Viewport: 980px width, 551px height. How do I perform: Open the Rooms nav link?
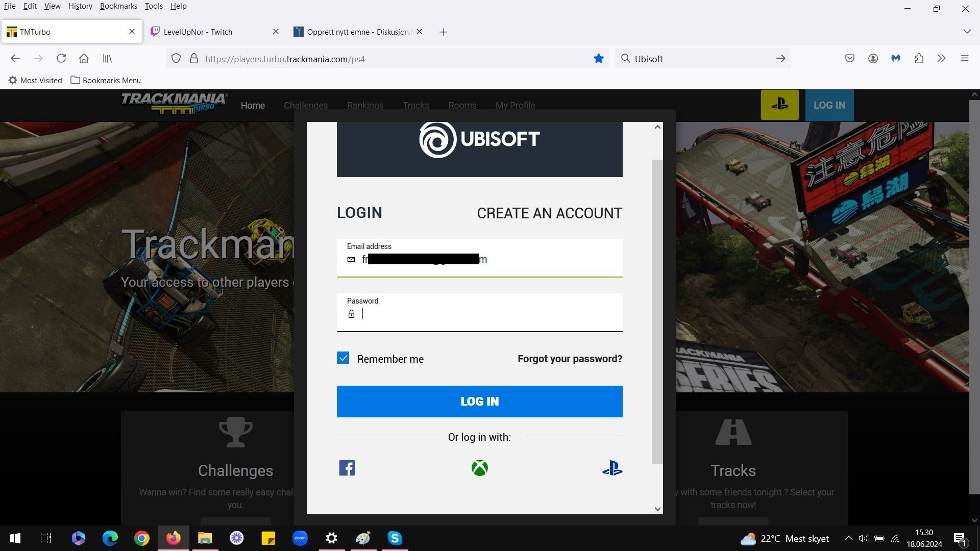tap(462, 106)
